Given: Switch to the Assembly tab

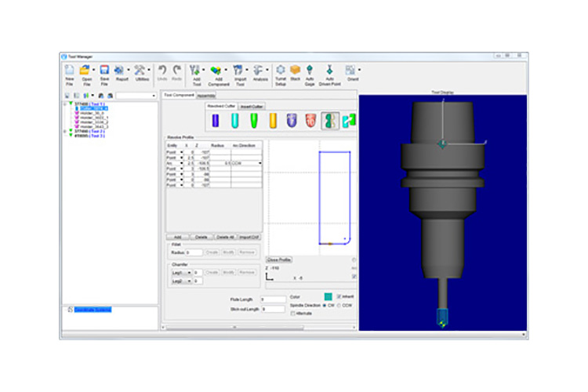Looking at the screenshot, I should pos(206,96).
